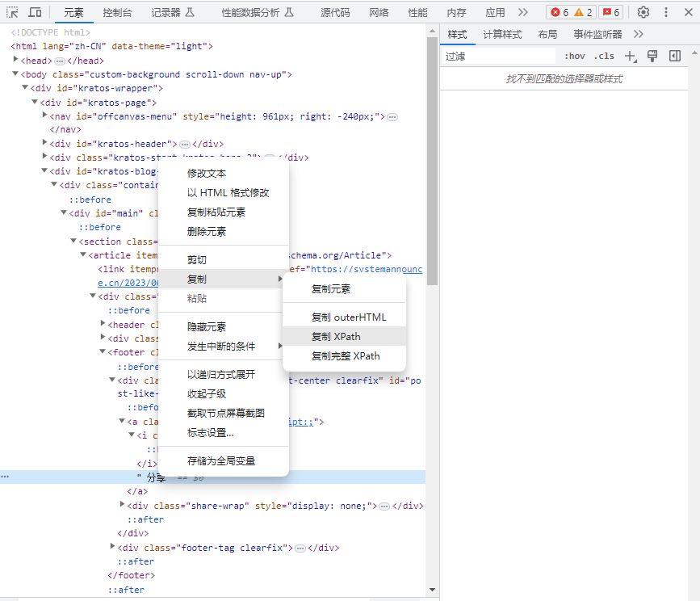Click the yellow warning count badge
Viewport: 700px width, 601px height.
coord(583,12)
